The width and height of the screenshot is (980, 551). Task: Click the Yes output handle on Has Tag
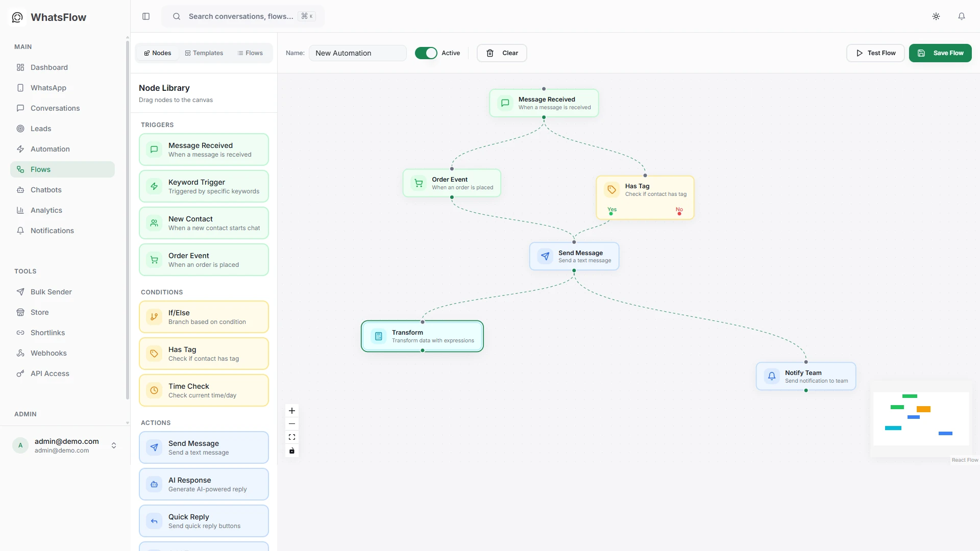pos(611,214)
